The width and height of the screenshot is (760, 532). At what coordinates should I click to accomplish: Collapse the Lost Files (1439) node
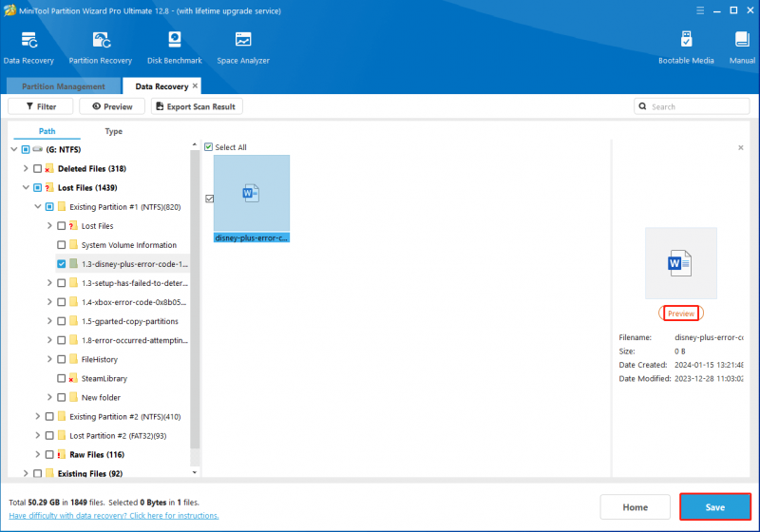26,187
